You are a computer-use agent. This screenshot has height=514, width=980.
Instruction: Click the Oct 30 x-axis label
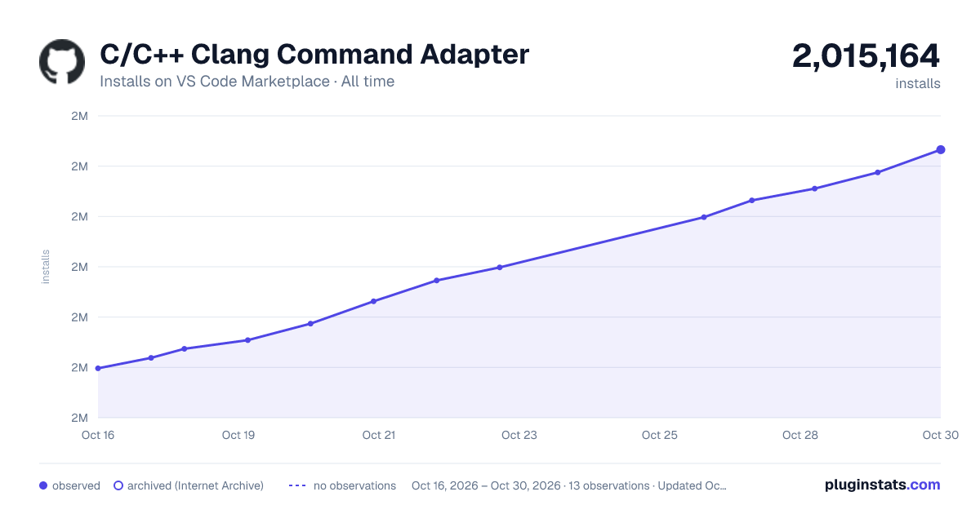[x=939, y=435]
